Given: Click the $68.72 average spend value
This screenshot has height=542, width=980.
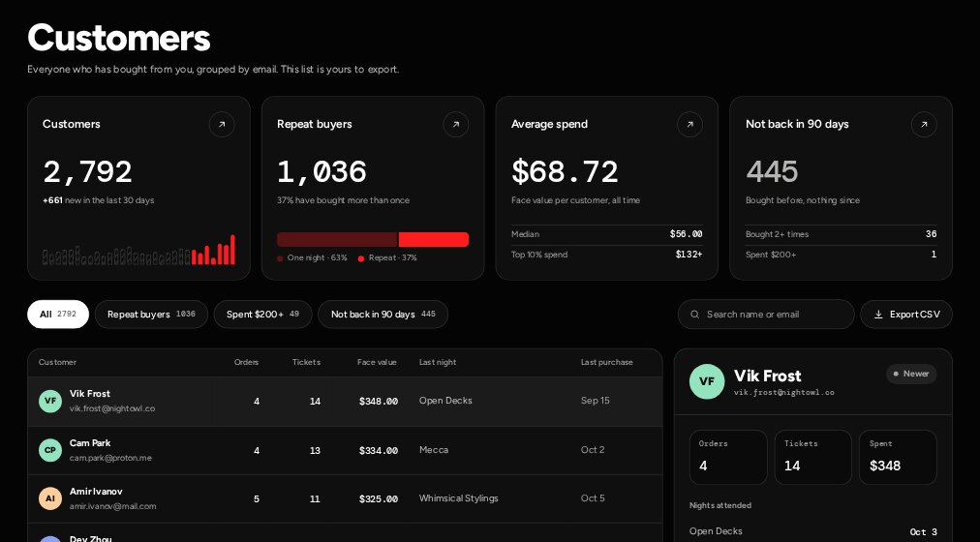Looking at the screenshot, I should click(565, 171).
